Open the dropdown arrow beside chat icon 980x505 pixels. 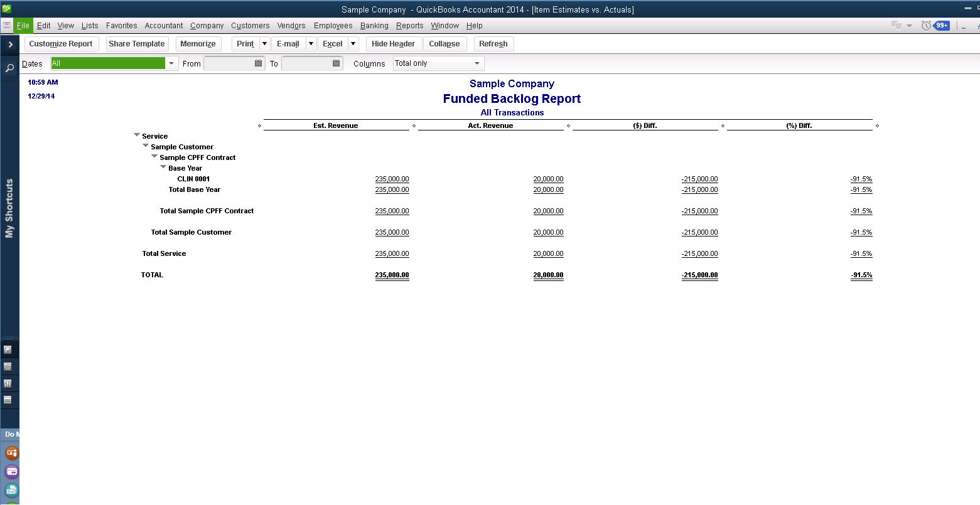tap(909, 26)
